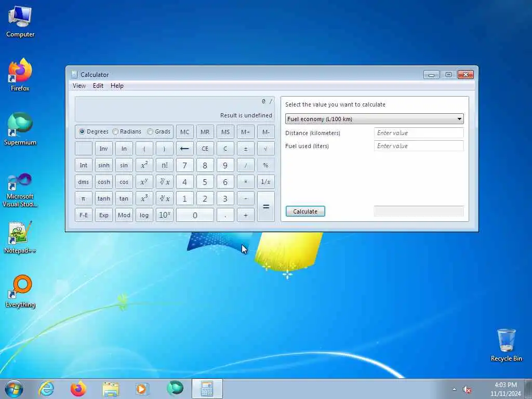
Task: Click the muted volume tray icon
Action: point(467,390)
